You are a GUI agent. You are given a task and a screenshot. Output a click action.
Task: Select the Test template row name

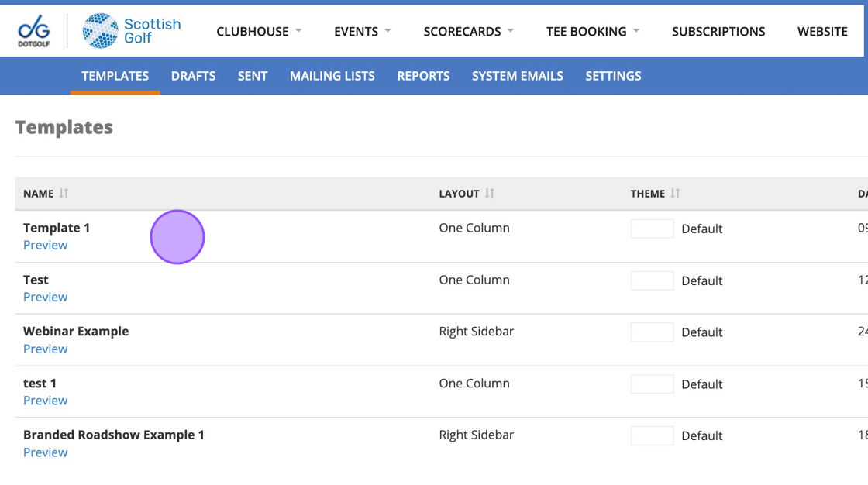36,280
